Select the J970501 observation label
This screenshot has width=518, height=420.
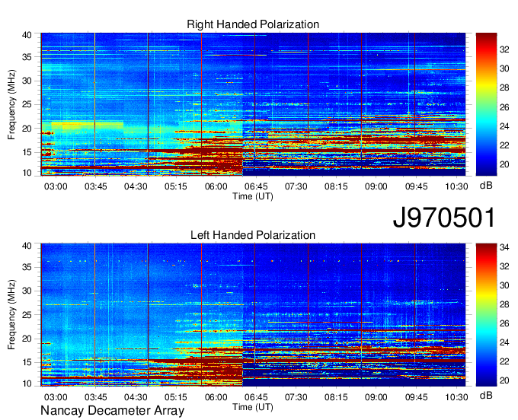point(444,218)
